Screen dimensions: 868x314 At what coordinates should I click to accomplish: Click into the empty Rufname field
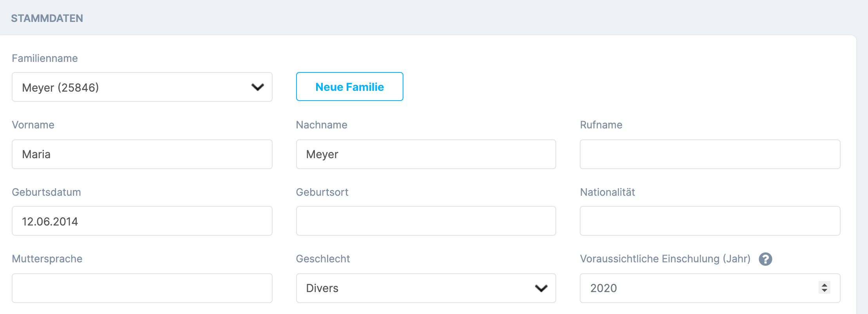[x=710, y=154]
